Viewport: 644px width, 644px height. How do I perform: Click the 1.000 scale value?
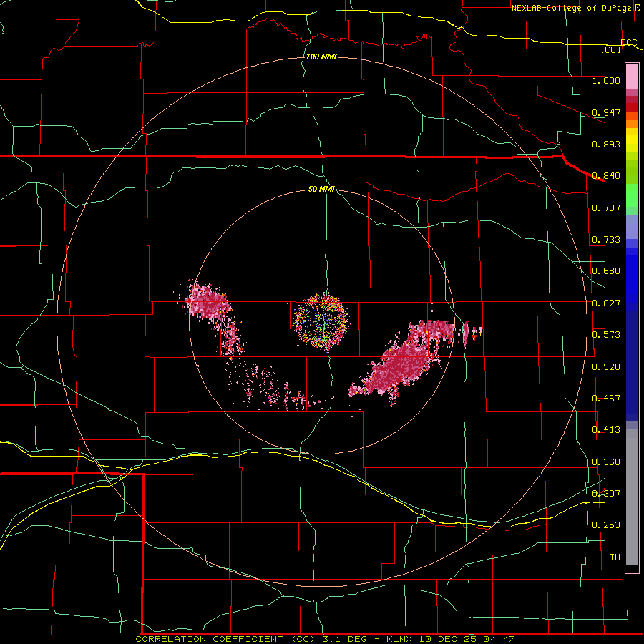point(606,80)
